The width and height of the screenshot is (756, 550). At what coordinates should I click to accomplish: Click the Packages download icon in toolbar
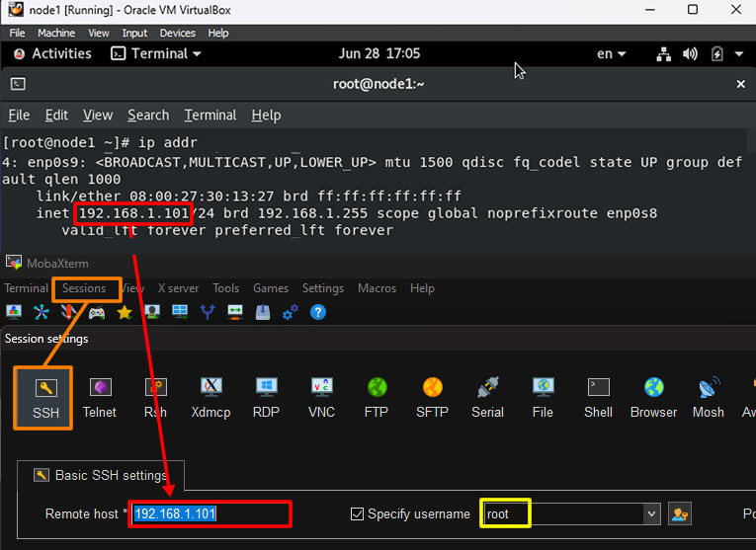[263, 312]
